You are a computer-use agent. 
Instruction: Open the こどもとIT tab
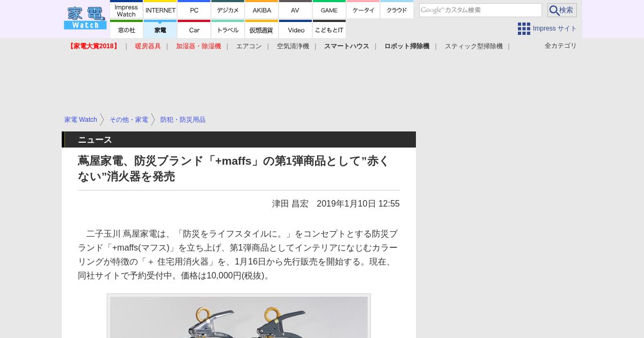click(330, 30)
